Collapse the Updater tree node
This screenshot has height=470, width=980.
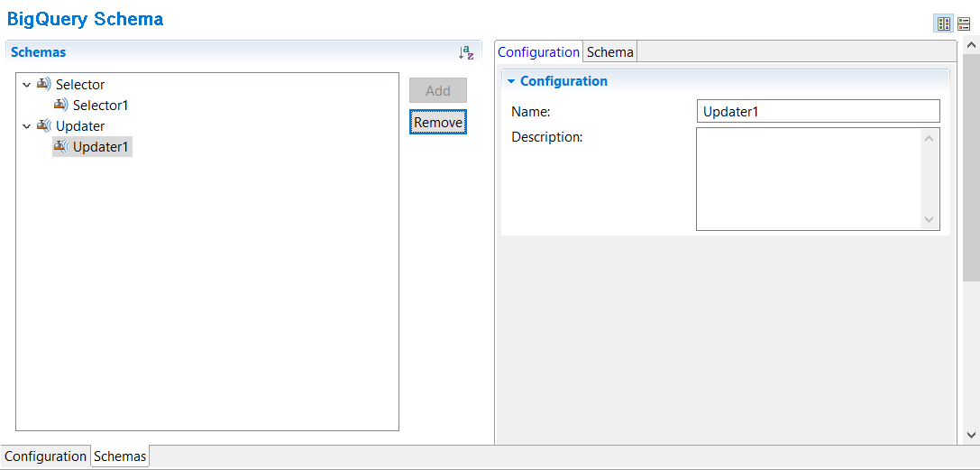click(x=26, y=126)
